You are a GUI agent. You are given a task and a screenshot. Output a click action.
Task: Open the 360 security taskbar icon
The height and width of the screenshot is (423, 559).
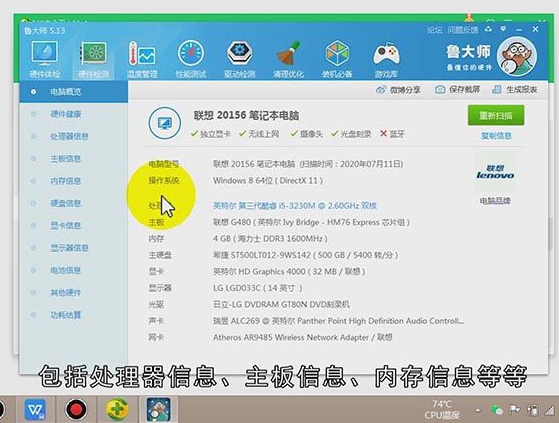tap(117, 409)
